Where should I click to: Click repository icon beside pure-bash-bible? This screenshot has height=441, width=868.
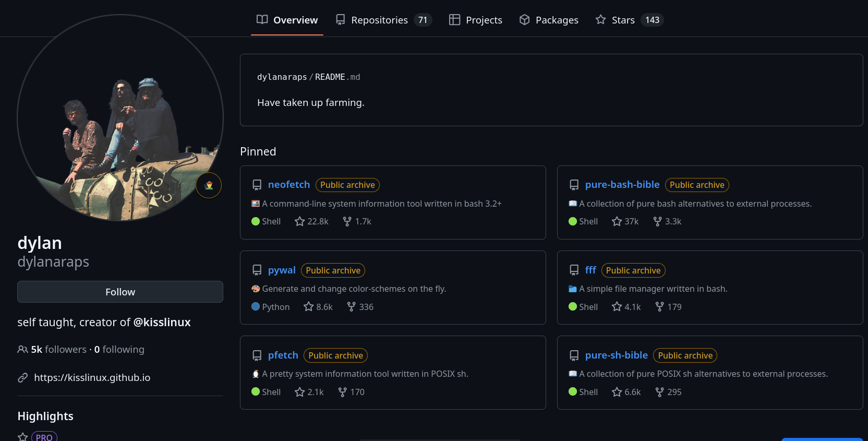pos(574,185)
